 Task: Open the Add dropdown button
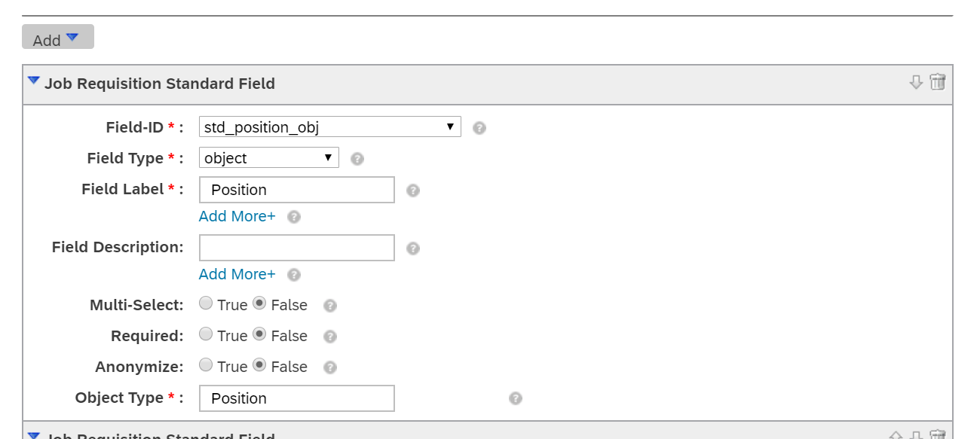tap(58, 37)
